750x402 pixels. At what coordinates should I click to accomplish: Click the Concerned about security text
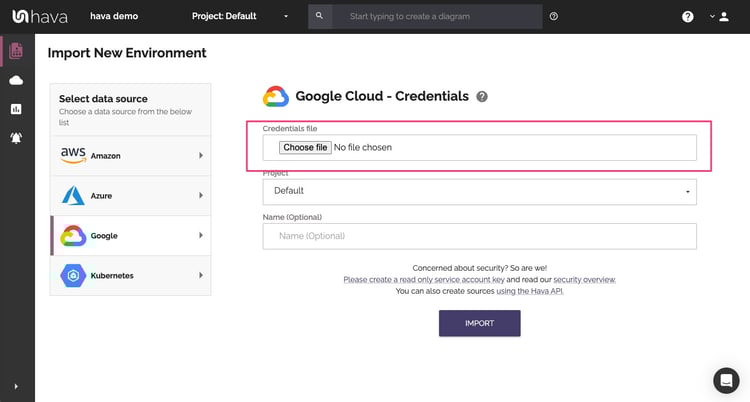[x=479, y=268]
